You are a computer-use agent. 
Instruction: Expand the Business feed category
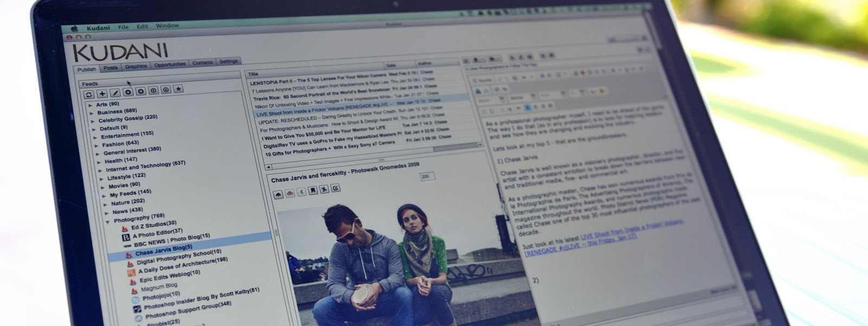92,114
